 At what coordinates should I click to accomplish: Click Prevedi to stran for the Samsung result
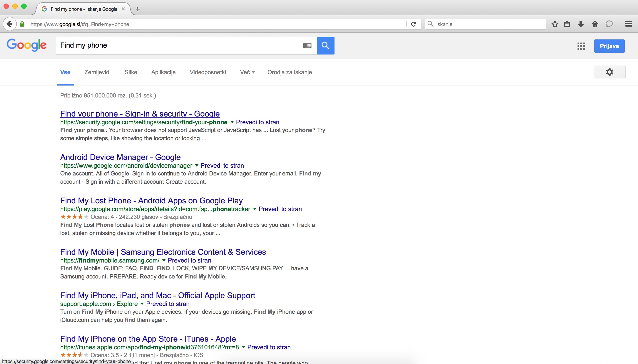click(x=189, y=261)
